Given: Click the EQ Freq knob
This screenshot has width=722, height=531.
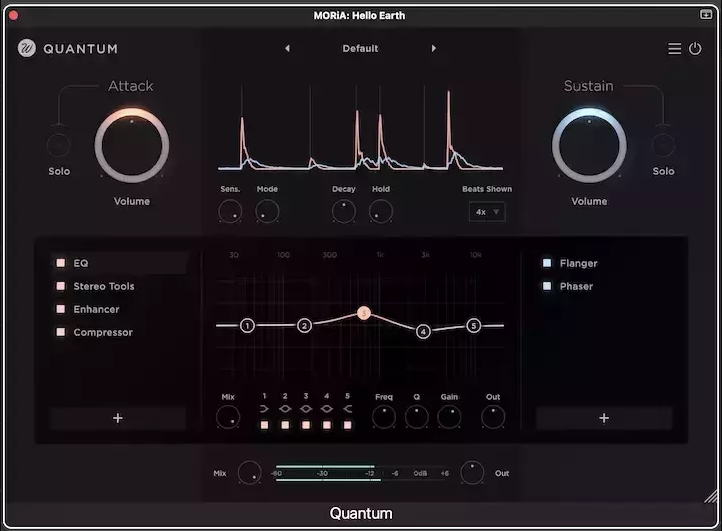Looking at the screenshot, I should [x=384, y=417].
